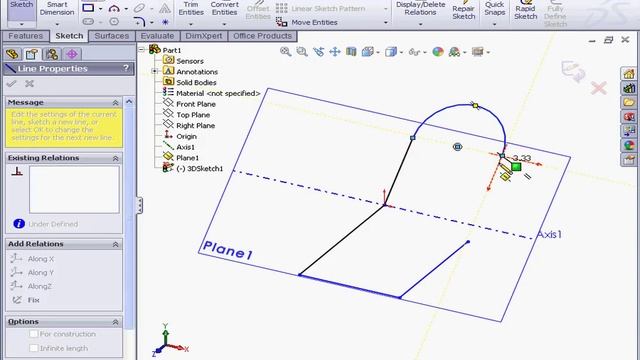The height and width of the screenshot is (360, 640).
Task: Select the sketch fillet tool icon
Action: 139,22
